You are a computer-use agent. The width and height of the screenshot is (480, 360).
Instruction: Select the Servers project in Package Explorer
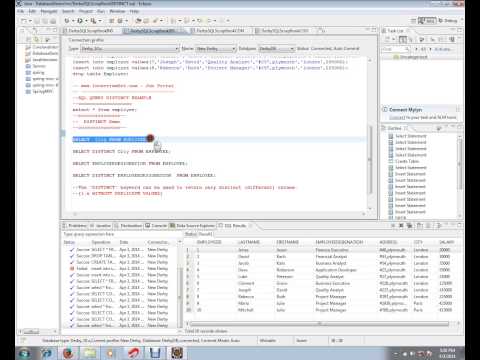coord(39,66)
